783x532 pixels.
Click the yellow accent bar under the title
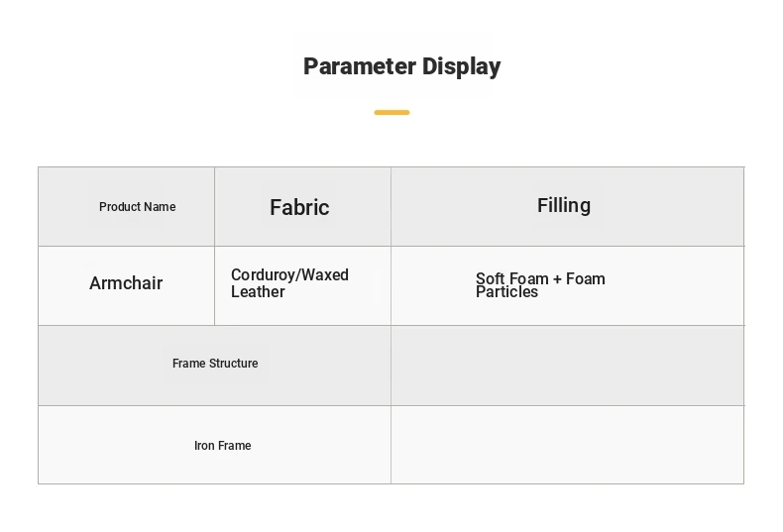[391, 113]
